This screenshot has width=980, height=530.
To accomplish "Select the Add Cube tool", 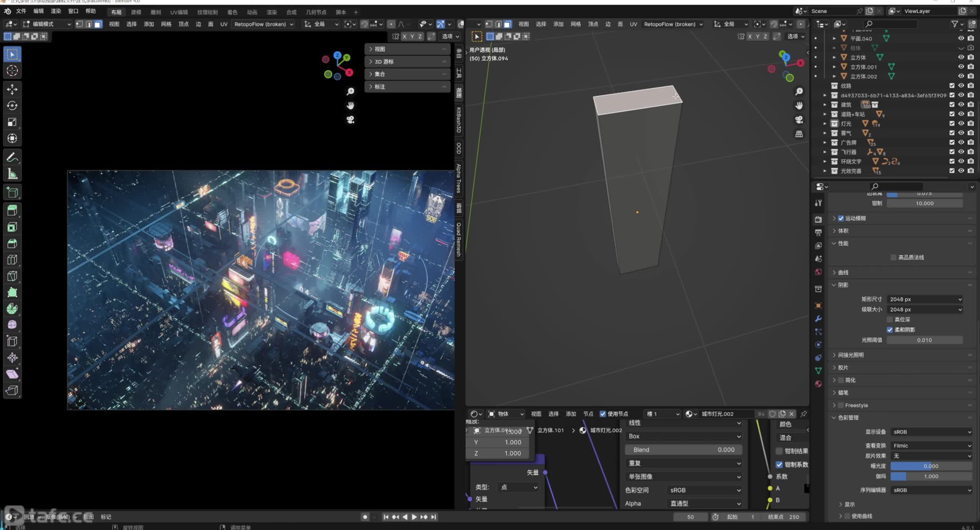I will (x=12, y=192).
